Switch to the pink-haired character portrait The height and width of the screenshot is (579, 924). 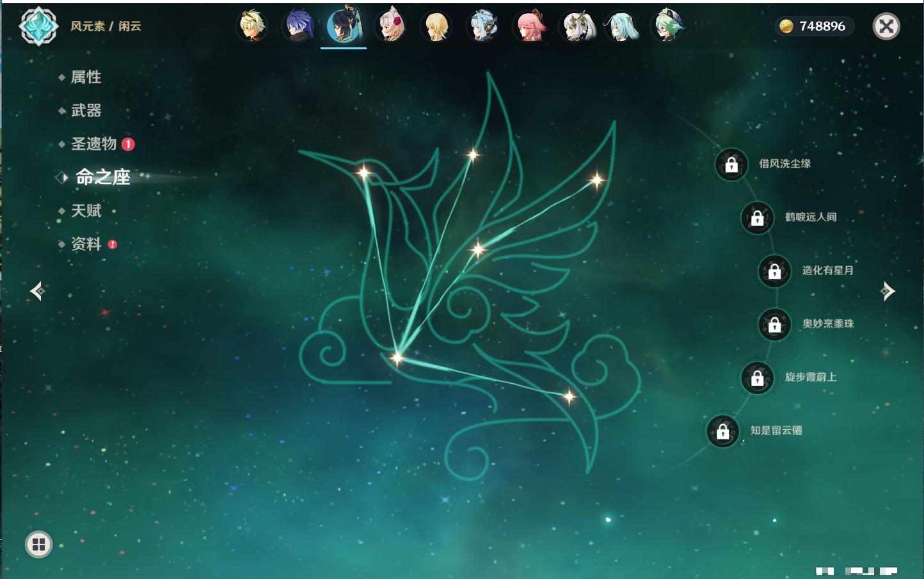pos(530,26)
